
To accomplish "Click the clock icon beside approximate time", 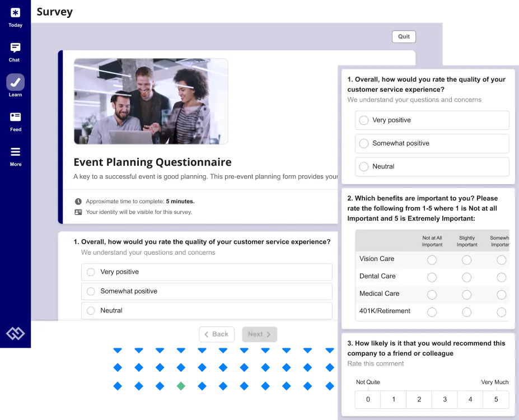I will 78,201.
